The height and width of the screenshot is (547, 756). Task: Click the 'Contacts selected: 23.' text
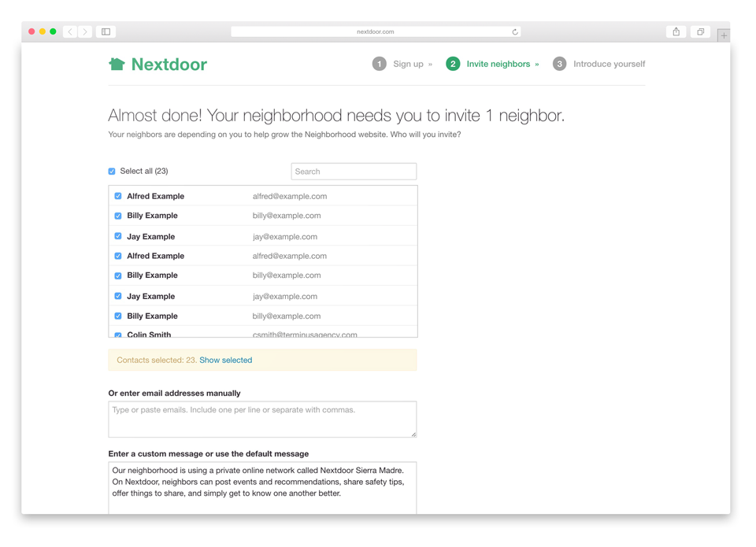(157, 360)
